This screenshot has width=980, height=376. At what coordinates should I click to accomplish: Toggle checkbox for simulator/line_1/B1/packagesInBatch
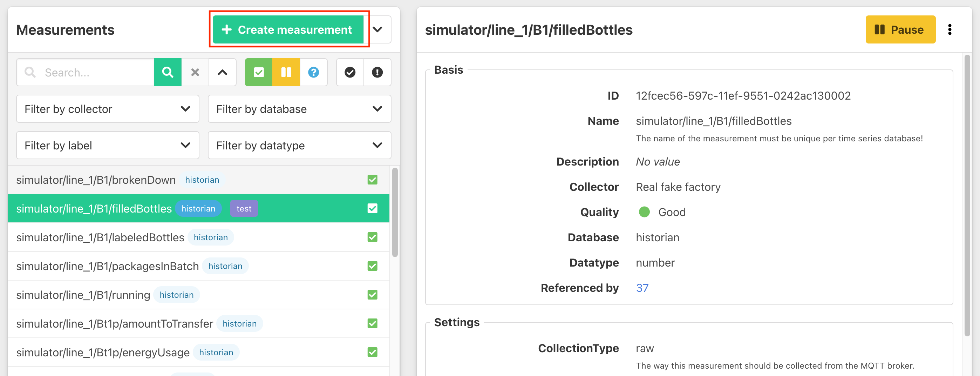click(x=373, y=266)
